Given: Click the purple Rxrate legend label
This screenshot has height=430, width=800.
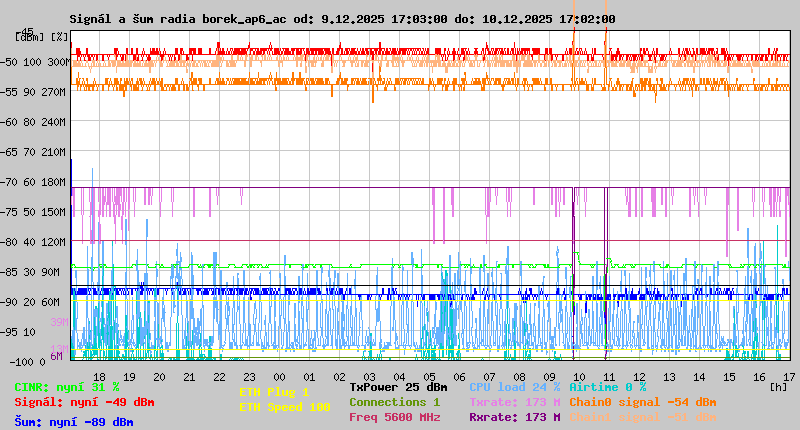Looking at the screenshot, I should pyautogui.click(x=514, y=417).
